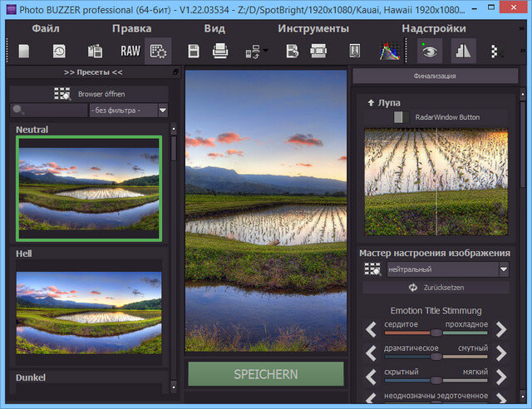Click right arrow of драматическое–смутный slider
532x409 pixels.
coord(502,353)
